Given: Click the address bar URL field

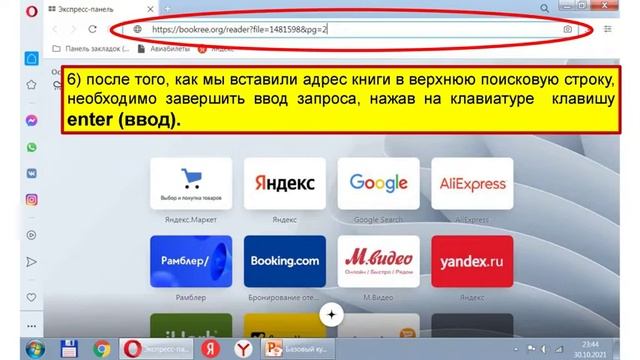Looking at the screenshot, I should [351, 29].
